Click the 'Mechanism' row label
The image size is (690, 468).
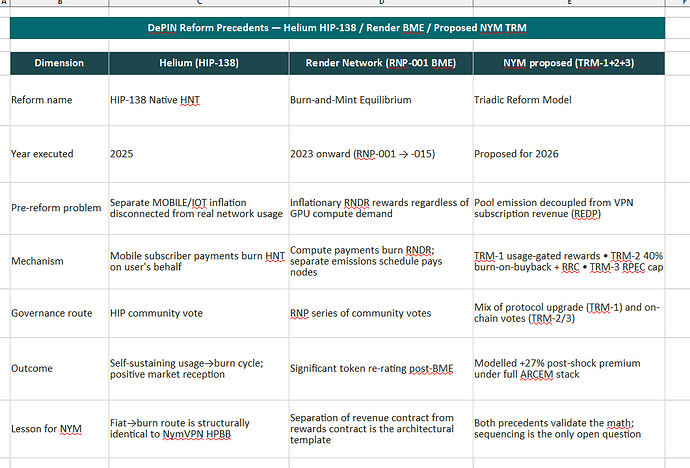tap(59, 261)
